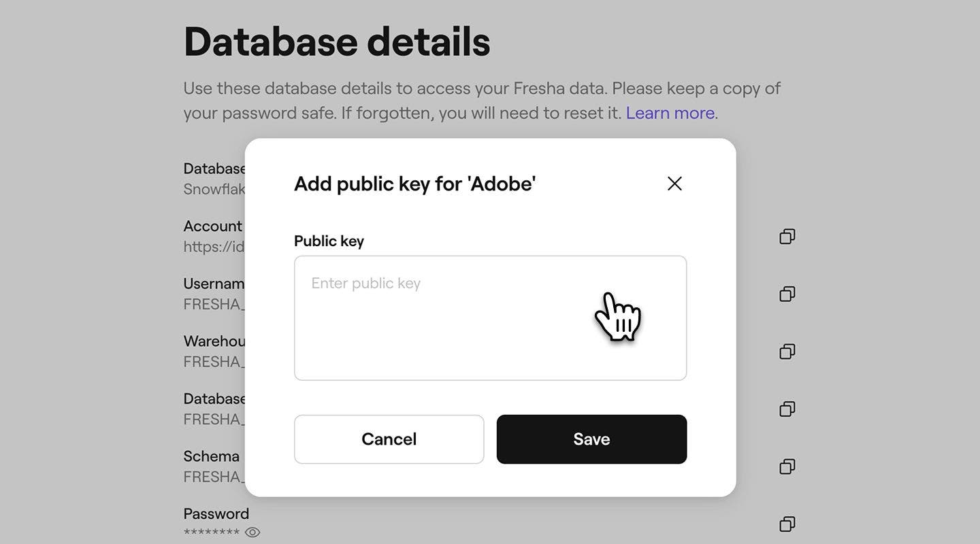The width and height of the screenshot is (980, 544).
Task: Click the Account label
Action: 212,226
